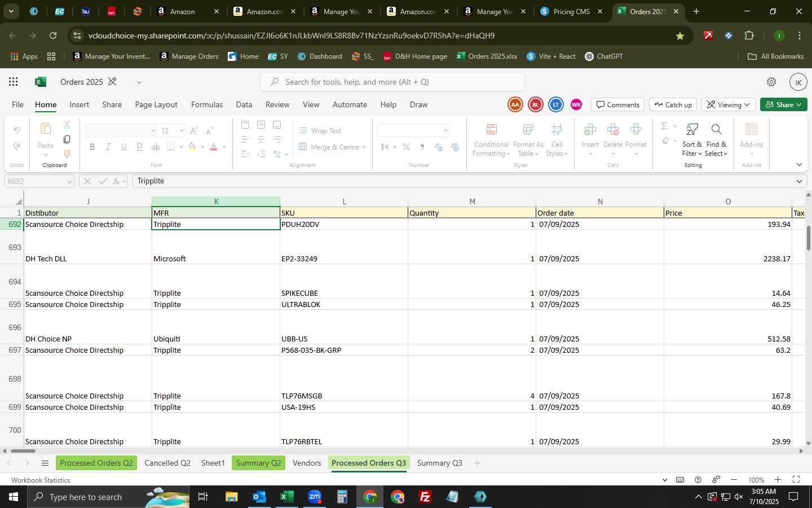This screenshot has height=508, width=812.
Task: Open the Vendors sheet tab
Action: (x=307, y=463)
